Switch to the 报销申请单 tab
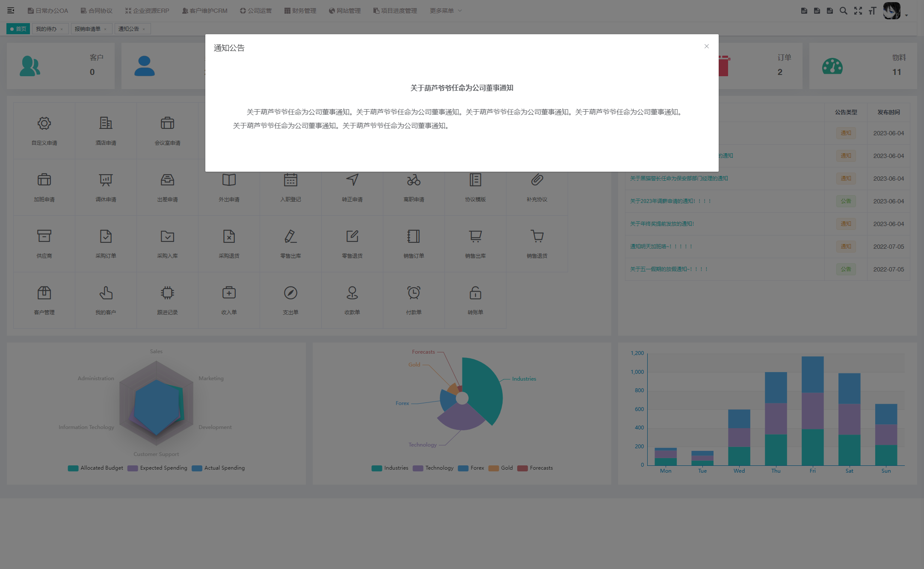The width and height of the screenshot is (924, 569). coord(88,29)
